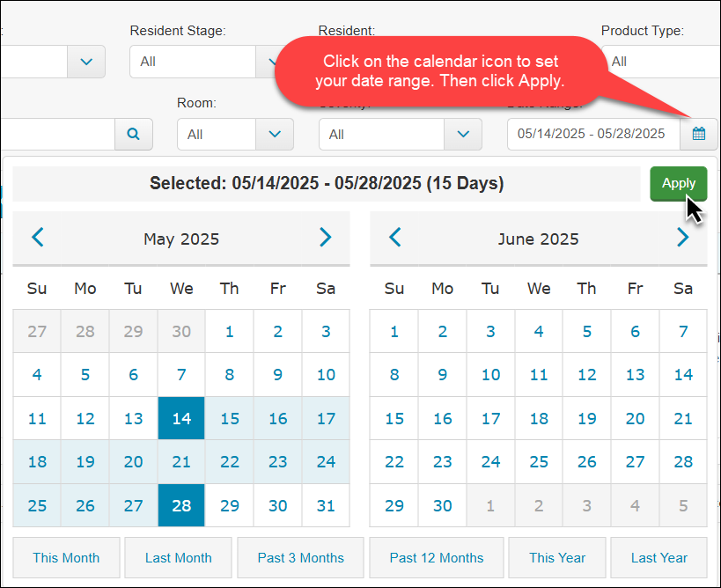Select greyed April 30 in May calendar
Image resolution: width=721 pixels, height=588 pixels.
coord(181,331)
